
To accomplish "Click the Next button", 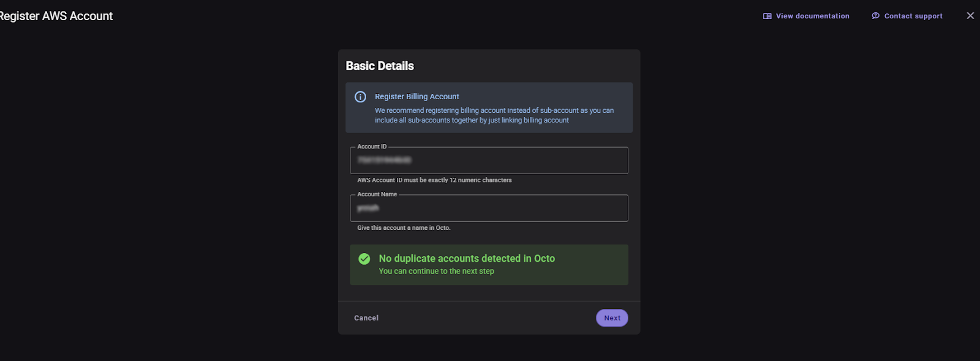I will tap(612, 317).
